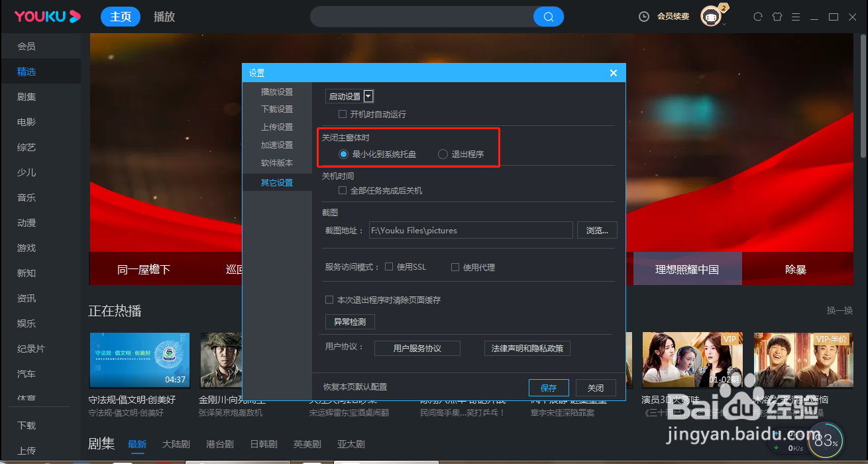The height and width of the screenshot is (464, 868).
Task: Open 少儿 in left sidebar
Action: 27,172
